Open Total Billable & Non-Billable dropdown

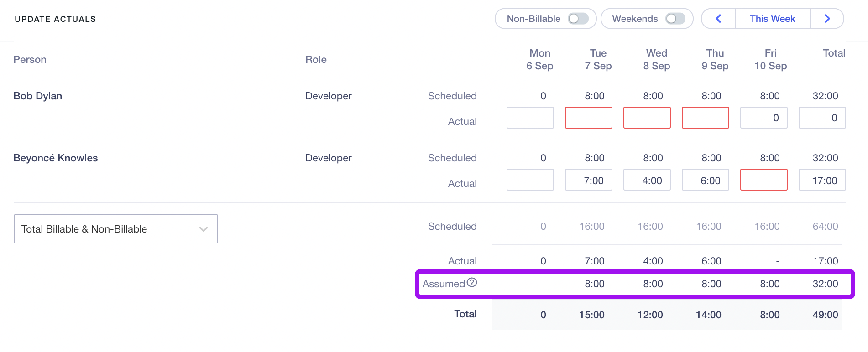pos(115,229)
